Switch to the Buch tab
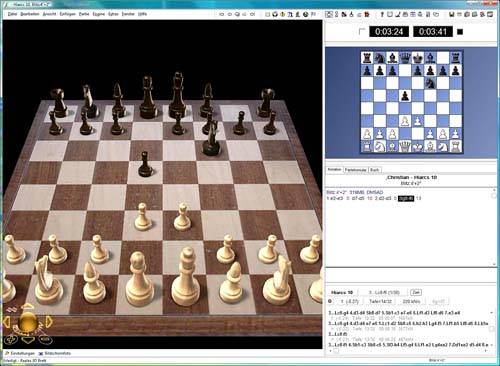 [375, 170]
